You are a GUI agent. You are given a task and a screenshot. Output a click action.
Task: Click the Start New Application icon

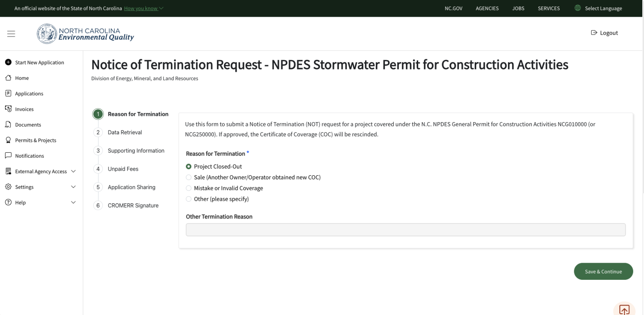[8, 62]
